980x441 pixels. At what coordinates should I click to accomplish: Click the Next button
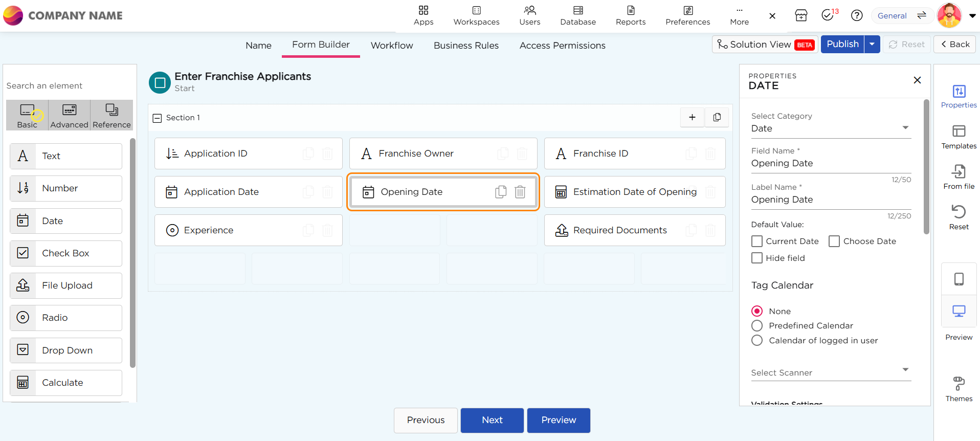coord(492,420)
